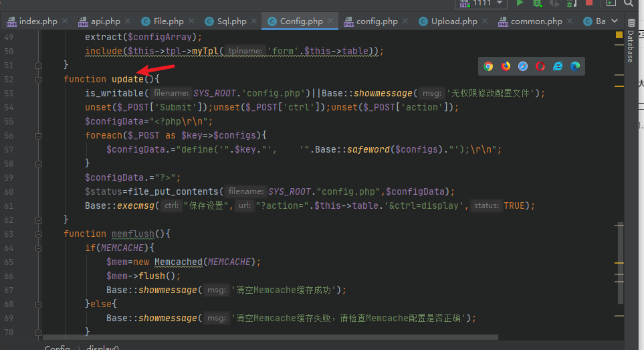Click 'extract($configArray)' on line 49

click(x=141, y=37)
